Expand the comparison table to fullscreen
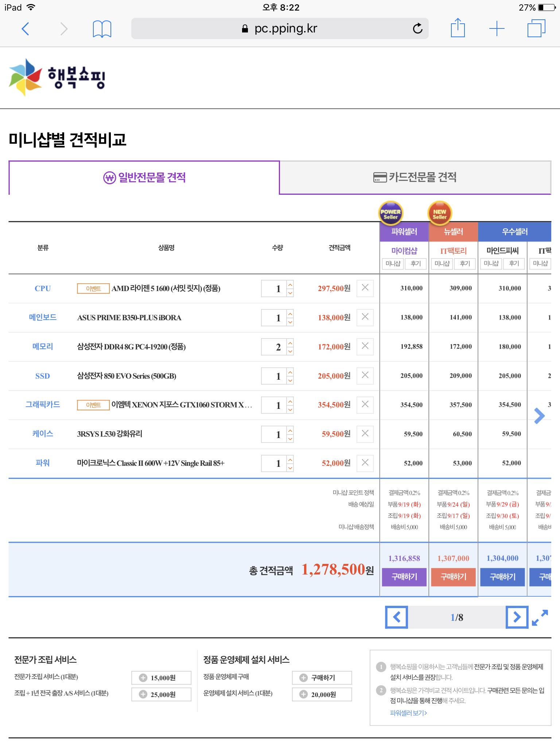This screenshot has height=747, width=560. [x=540, y=618]
